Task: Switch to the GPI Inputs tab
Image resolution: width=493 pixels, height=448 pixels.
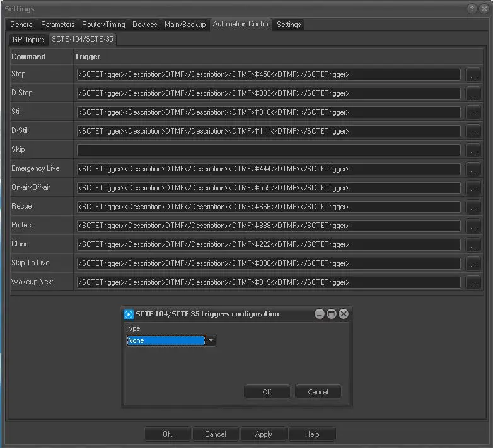Action: [x=28, y=40]
